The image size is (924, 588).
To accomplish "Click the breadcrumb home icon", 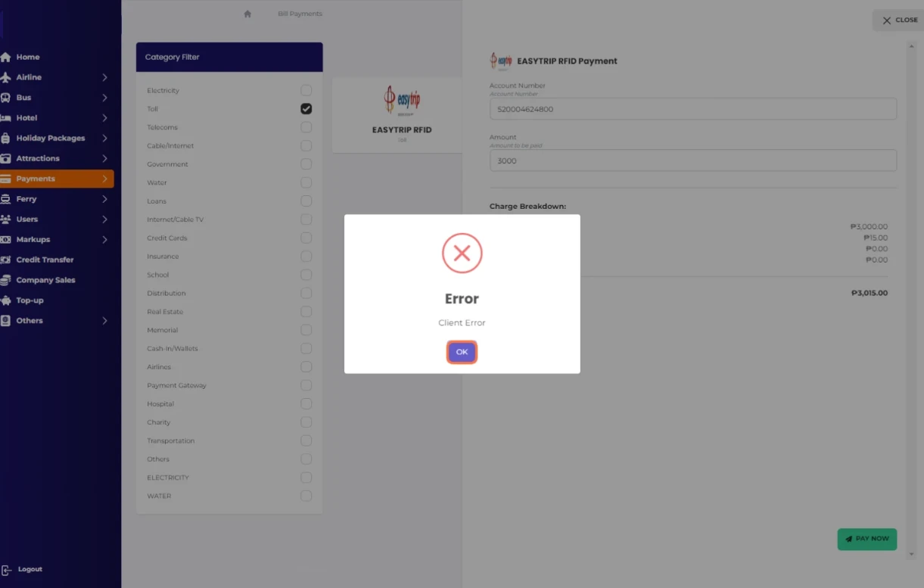I will coord(247,14).
